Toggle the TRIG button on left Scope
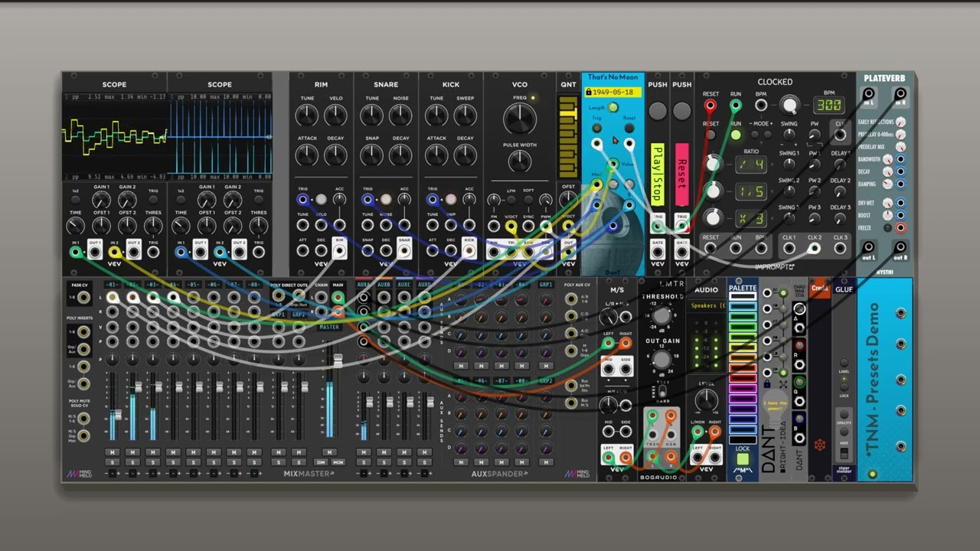Viewport: 980px width, 551px height. click(153, 201)
